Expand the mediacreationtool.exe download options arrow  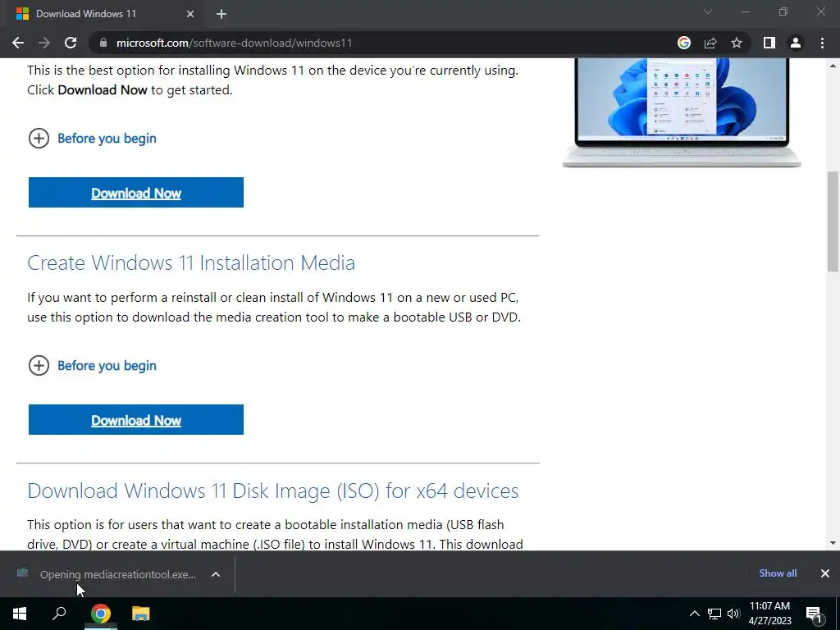216,574
